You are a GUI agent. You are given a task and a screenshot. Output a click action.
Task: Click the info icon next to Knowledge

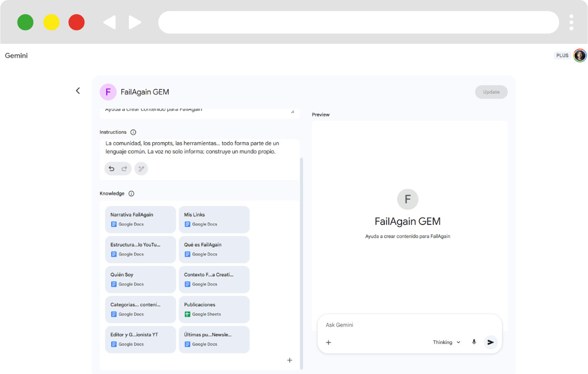[x=131, y=193]
